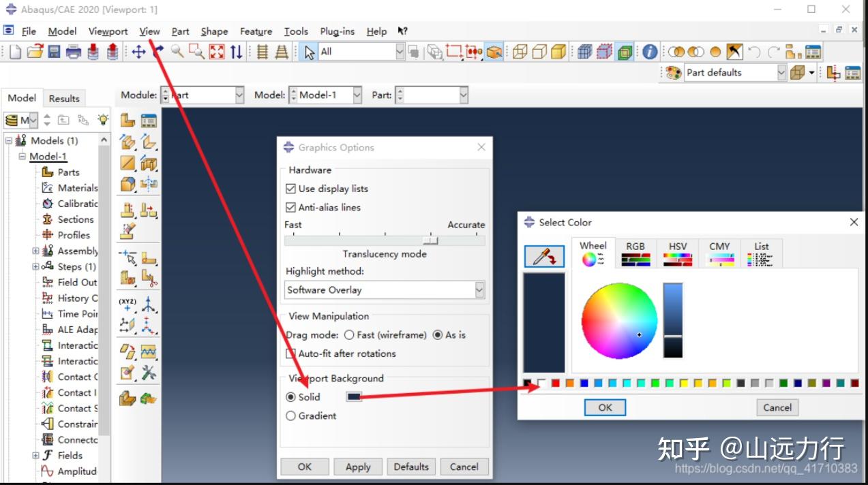Screen dimensions: 868x485
Task: Click OK in Select Color dialog
Action: pyautogui.click(x=605, y=407)
